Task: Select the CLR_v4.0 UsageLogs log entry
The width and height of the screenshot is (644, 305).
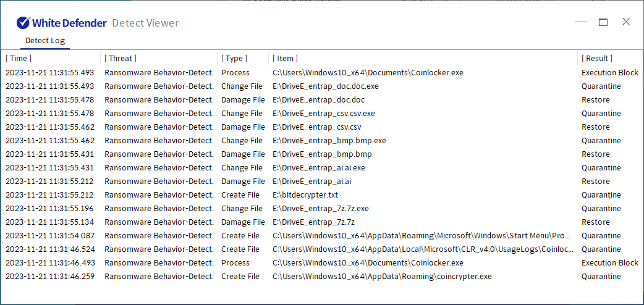Action: 322,249
